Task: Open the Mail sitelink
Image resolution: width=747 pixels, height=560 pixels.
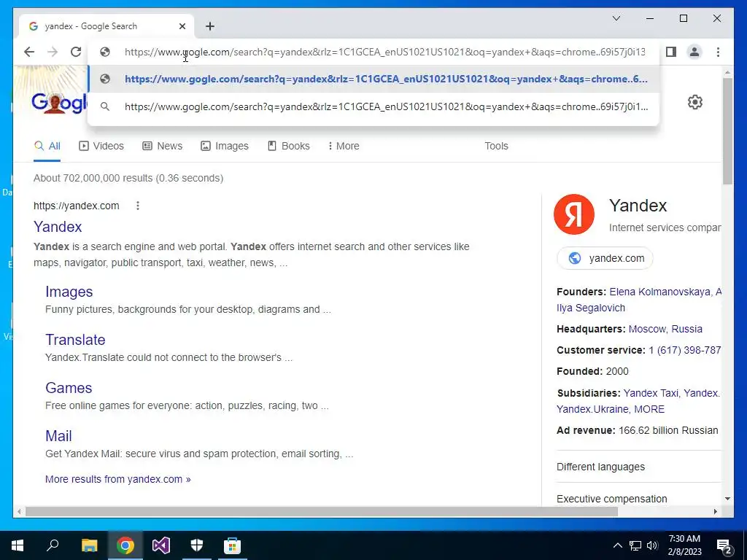Action: [58, 436]
